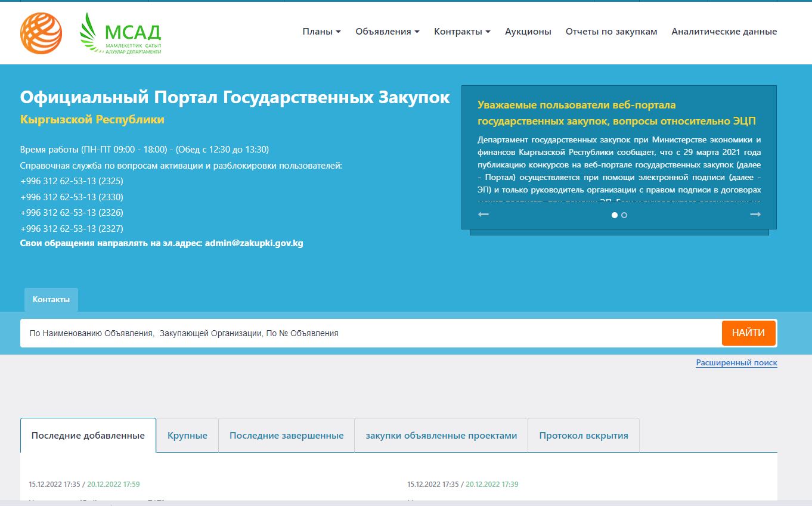Open закупки объявленные проектами tab
Viewport: 812px width, 506px height.
[441, 436]
